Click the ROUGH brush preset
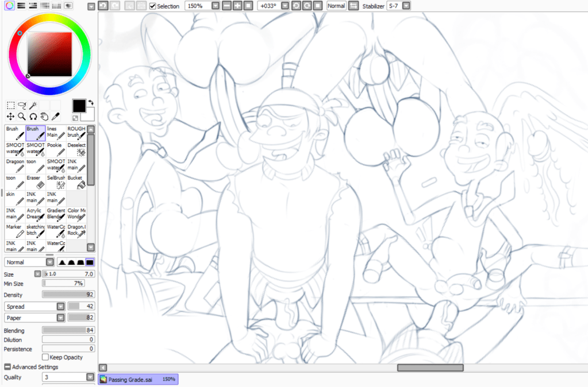The image size is (588, 387). (75, 133)
